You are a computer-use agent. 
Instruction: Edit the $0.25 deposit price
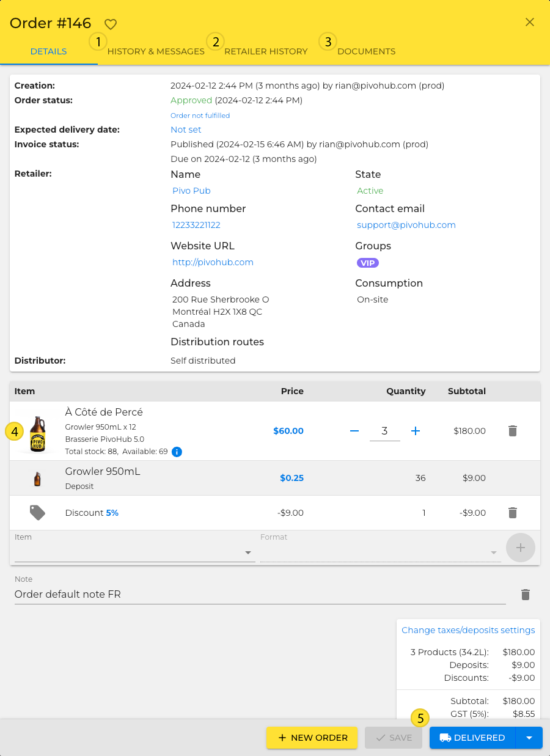click(291, 478)
